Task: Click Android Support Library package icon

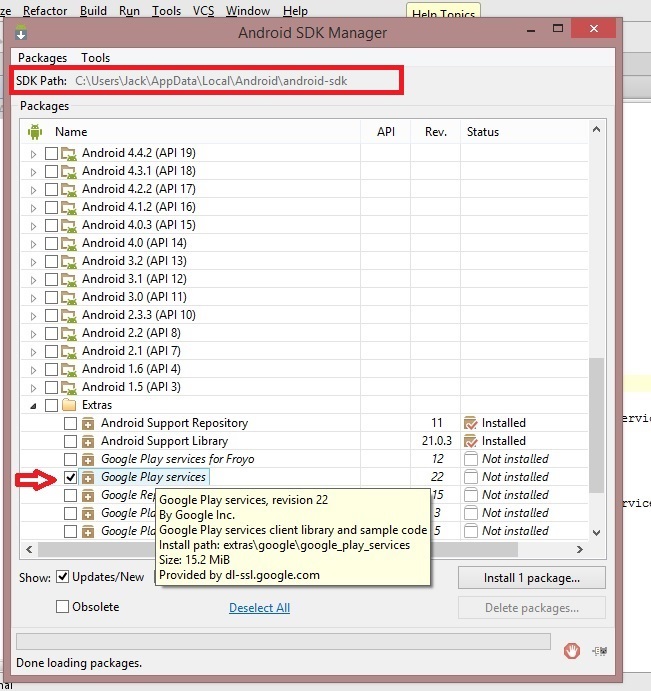Action: pyautogui.click(x=88, y=441)
